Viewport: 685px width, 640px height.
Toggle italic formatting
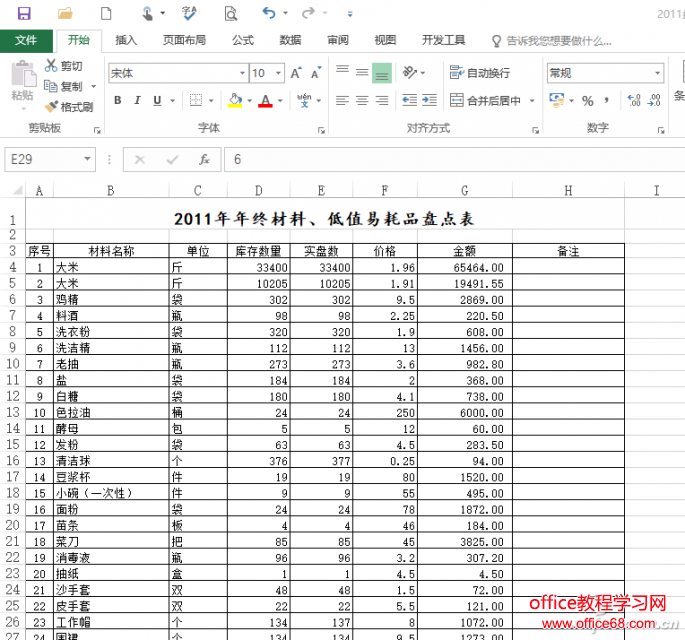tap(137, 100)
